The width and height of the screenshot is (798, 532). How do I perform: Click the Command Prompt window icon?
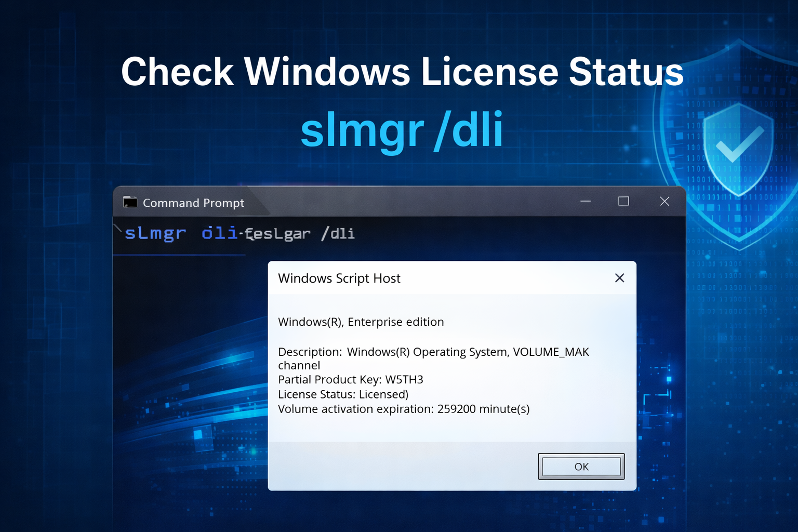point(129,203)
